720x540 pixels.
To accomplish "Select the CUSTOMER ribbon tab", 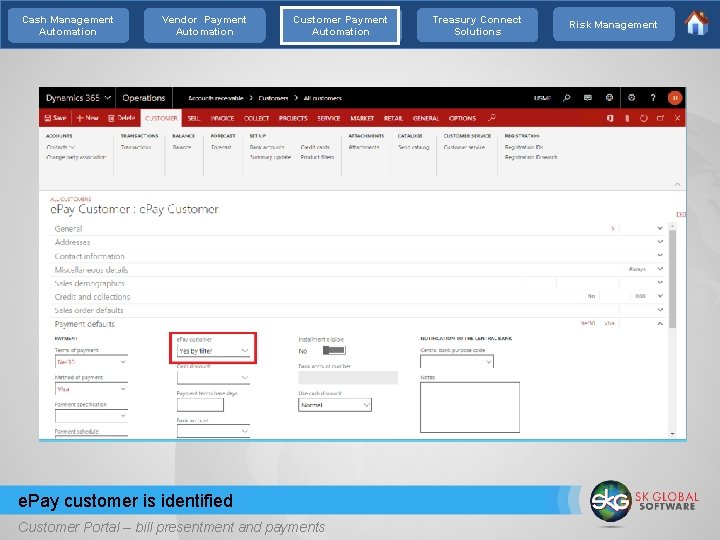I will tap(161, 118).
